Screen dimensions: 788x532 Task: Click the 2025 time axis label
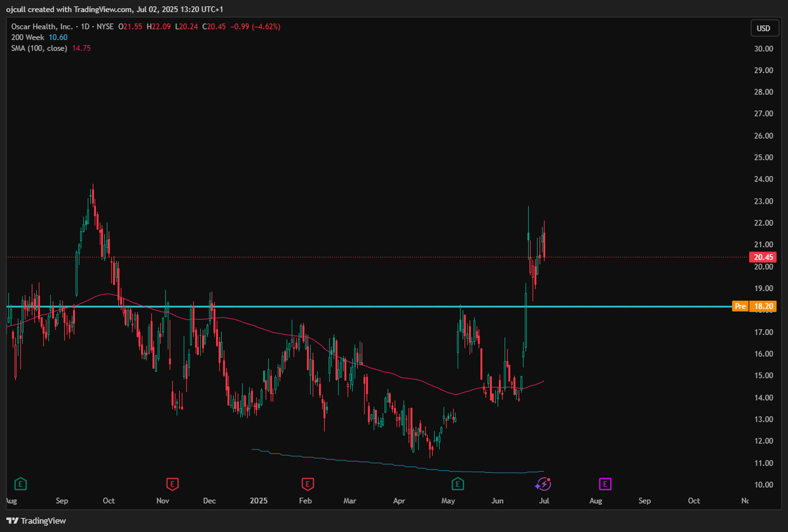point(259,500)
